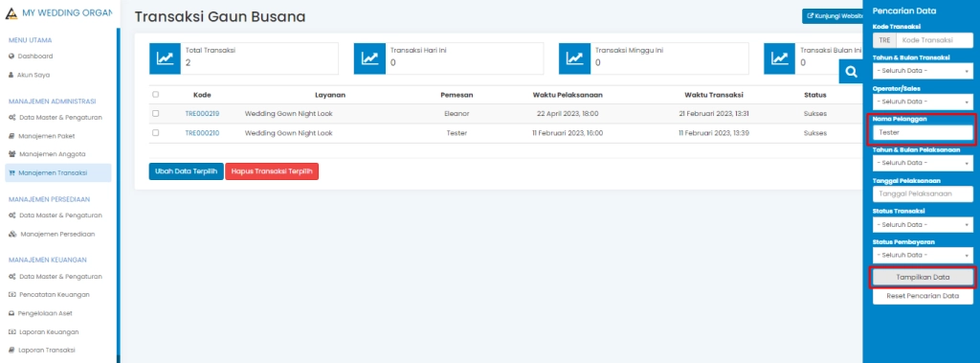Click the Dashboard sidebar icon
The height and width of the screenshot is (363, 980).
tap(11, 57)
